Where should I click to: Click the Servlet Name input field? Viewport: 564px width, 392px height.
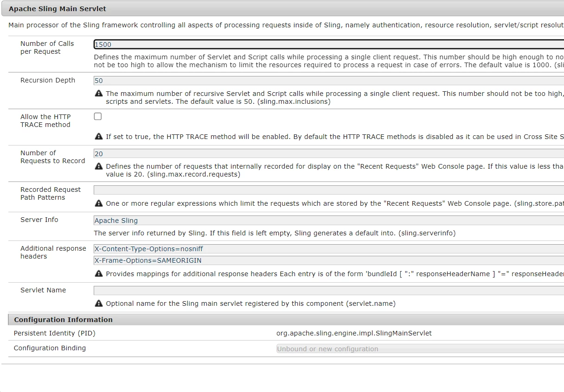click(x=329, y=291)
